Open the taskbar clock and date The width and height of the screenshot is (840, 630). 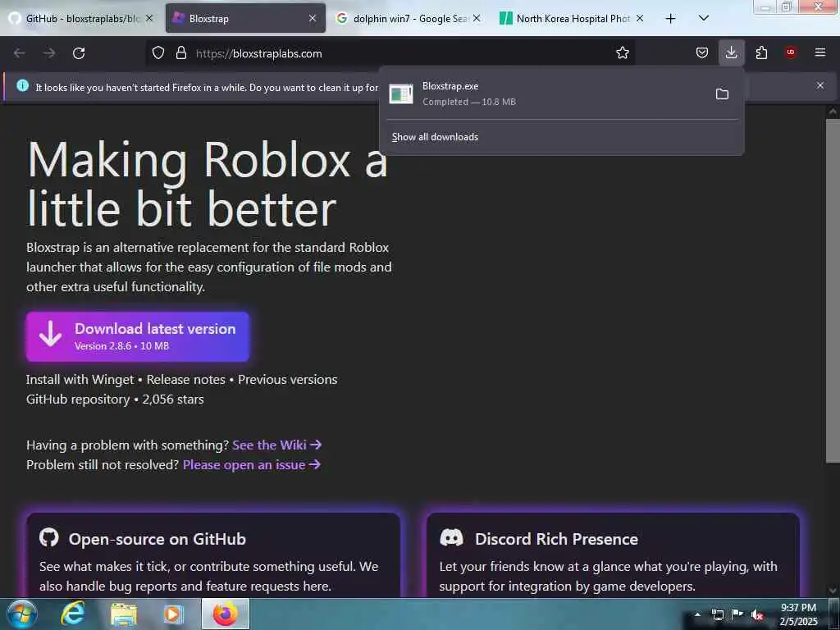coord(798,614)
